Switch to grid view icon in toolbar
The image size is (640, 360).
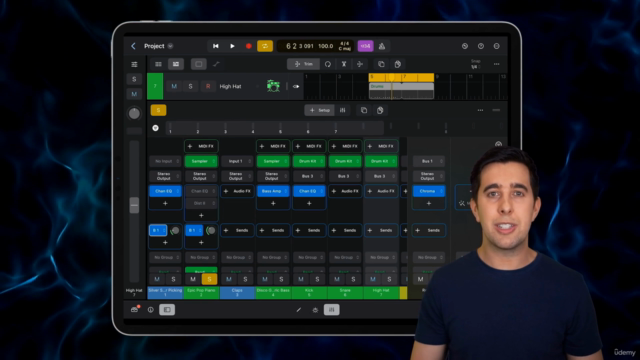158,64
